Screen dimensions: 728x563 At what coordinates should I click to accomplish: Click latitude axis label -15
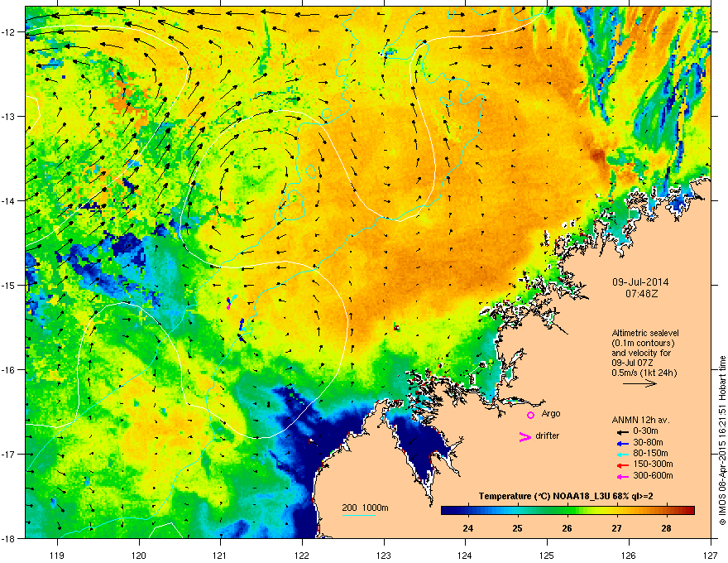click(8, 285)
